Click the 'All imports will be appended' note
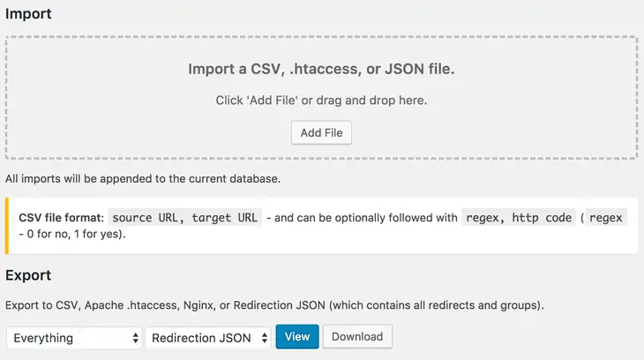644x360 pixels. [x=143, y=179]
